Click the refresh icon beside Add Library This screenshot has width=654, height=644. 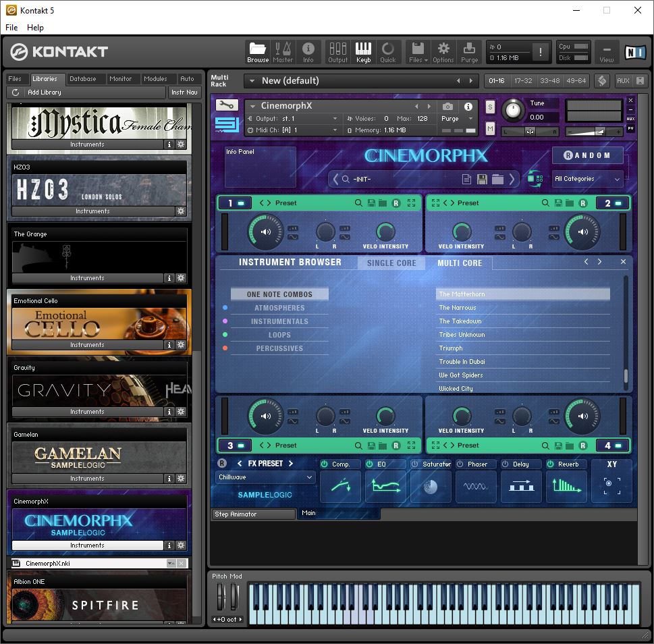click(16, 92)
